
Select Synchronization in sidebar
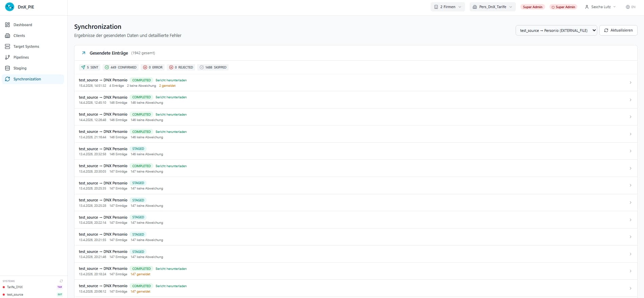(33, 79)
